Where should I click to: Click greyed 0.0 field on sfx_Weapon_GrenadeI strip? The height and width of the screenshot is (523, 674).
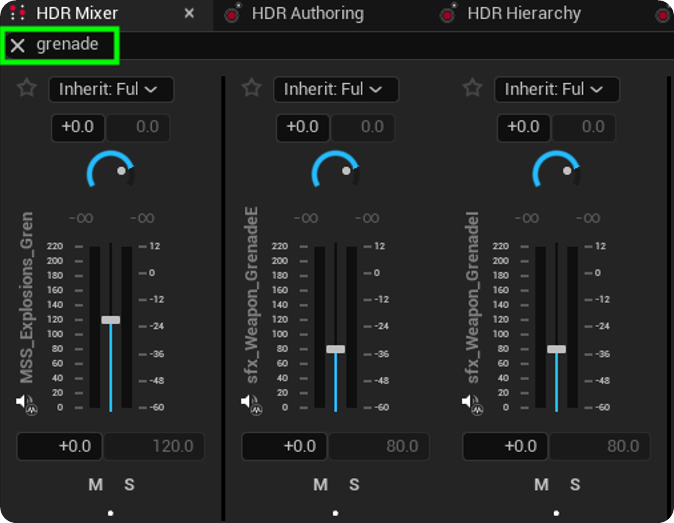point(584,127)
